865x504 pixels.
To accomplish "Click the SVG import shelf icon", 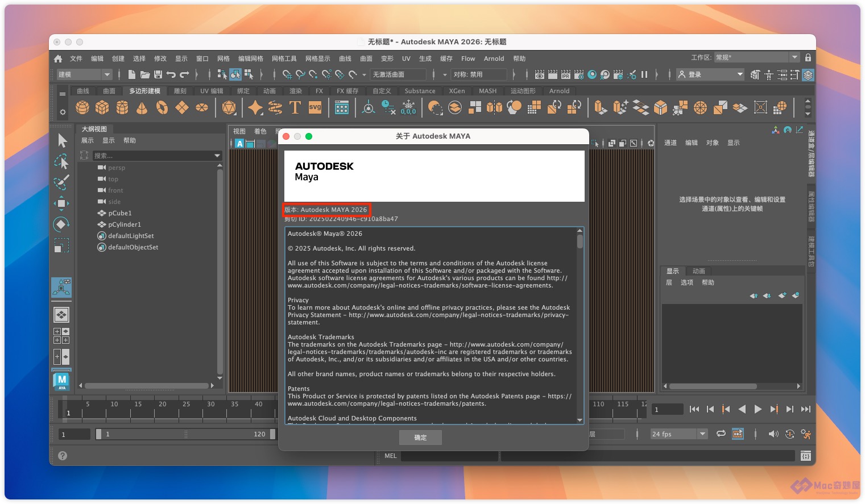I will click(315, 107).
